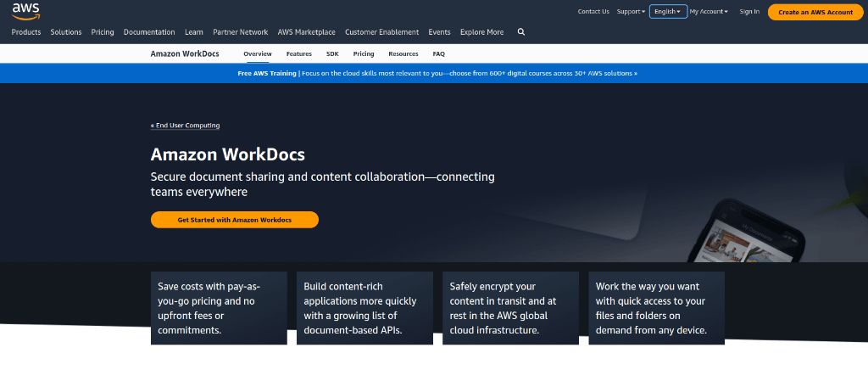Open the Products menu
868x370 pixels.
point(26,32)
